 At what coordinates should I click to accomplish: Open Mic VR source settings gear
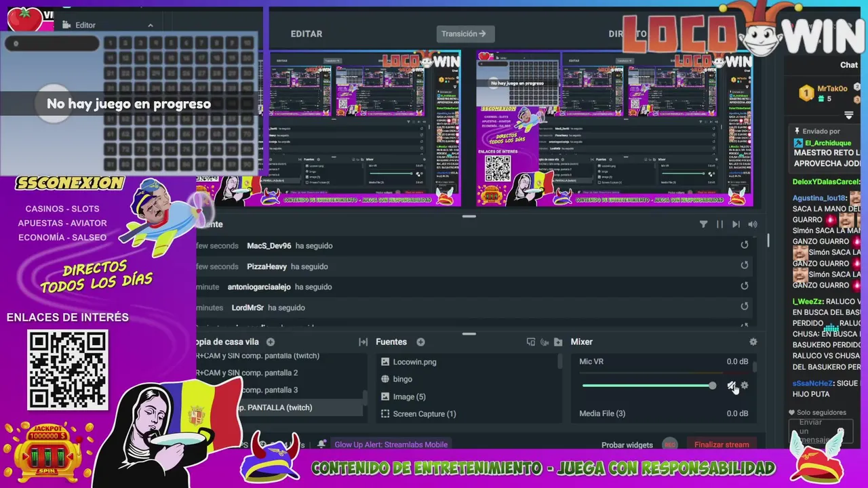tap(745, 386)
